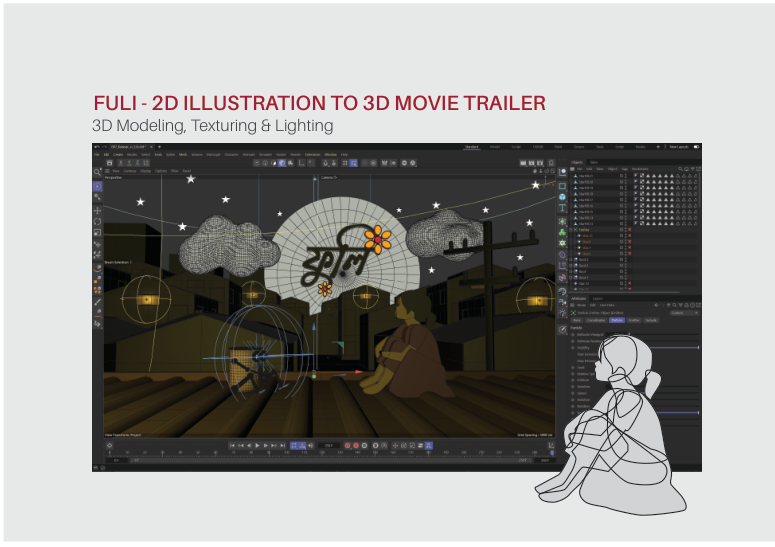Toggle the Autokeying red button
775x547 pixels.
(x=356, y=446)
